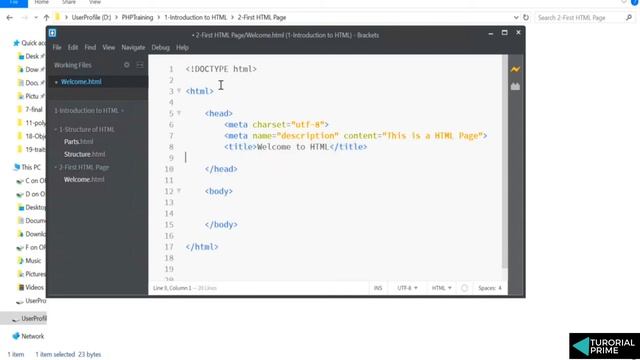Click Working Files settings gear icon
The width and height of the screenshot is (640, 360).
(127, 65)
